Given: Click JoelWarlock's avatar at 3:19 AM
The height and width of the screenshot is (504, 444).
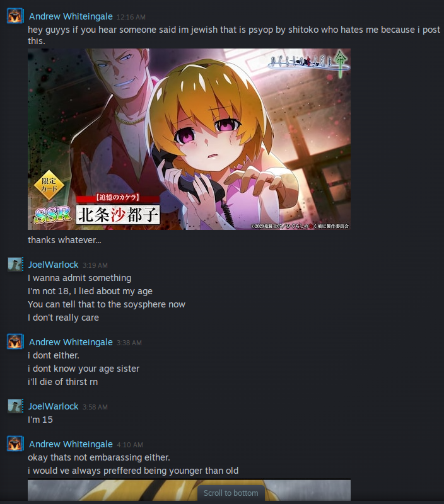Looking at the screenshot, I should [15, 264].
